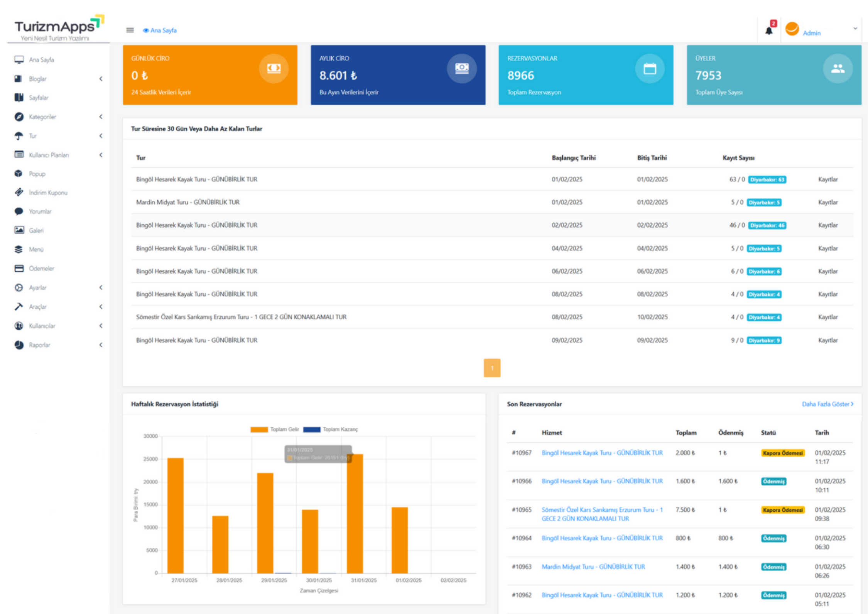Click page 1 pagination button
The width and height of the screenshot is (868, 614).
pyautogui.click(x=492, y=368)
